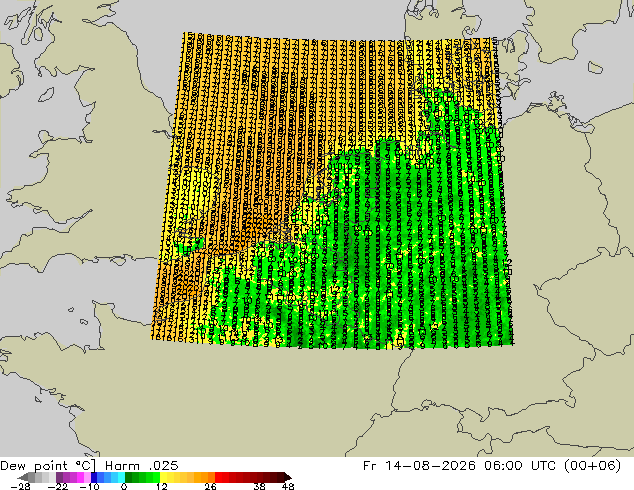
Task: Click the cyan legend swatch just below 0
Action: [121, 477]
